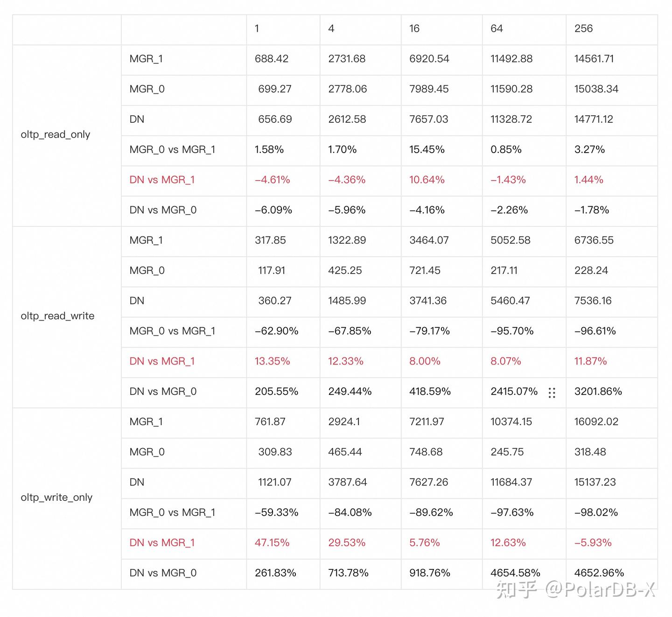The width and height of the screenshot is (672, 617).
Task: Select the red 47.15% cell
Action: click(x=272, y=543)
